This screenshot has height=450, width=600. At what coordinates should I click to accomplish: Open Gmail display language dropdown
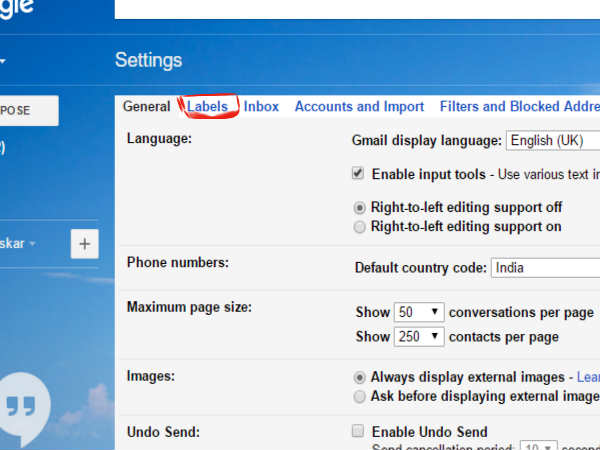[x=553, y=140]
